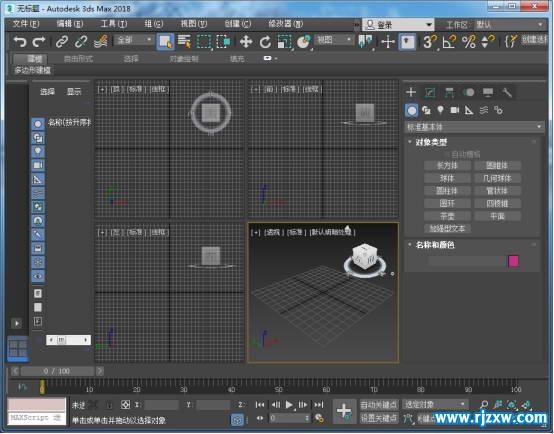The height and width of the screenshot is (434, 554).
Task: Open the Modifiers menu
Action: pos(285,24)
